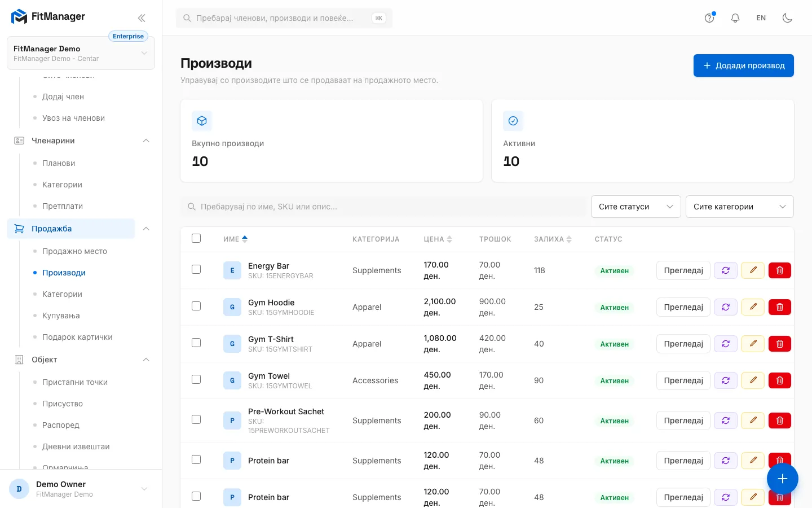Select all products with header checkbox
The height and width of the screenshot is (508, 812).
(x=196, y=238)
